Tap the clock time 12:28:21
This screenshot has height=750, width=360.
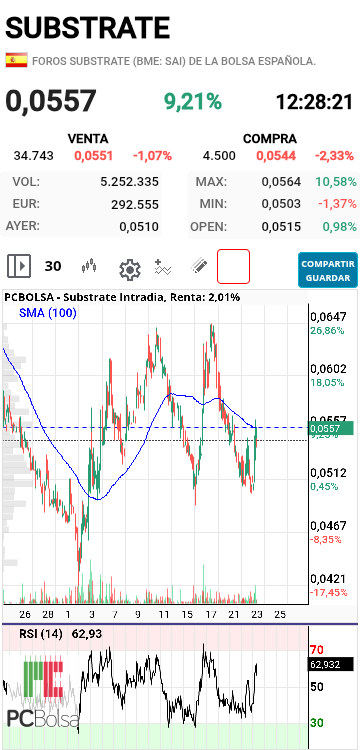click(315, 102)
